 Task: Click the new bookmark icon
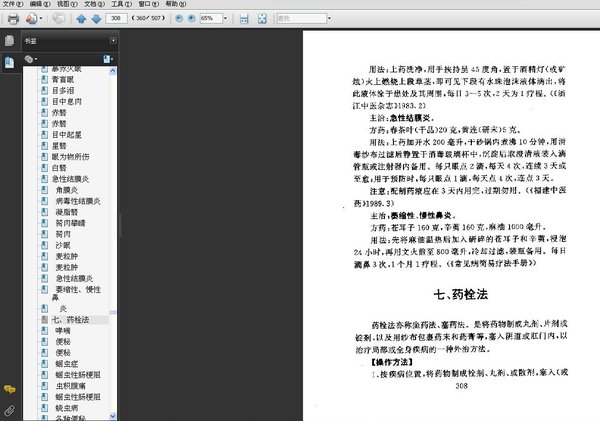click(x=107, y=59)
